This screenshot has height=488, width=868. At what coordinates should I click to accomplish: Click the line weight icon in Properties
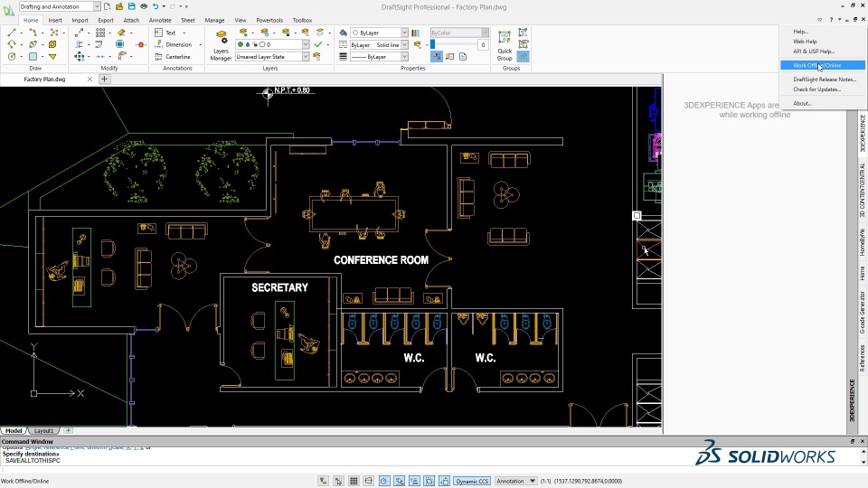pyautogui.click(x=344, y=56)
